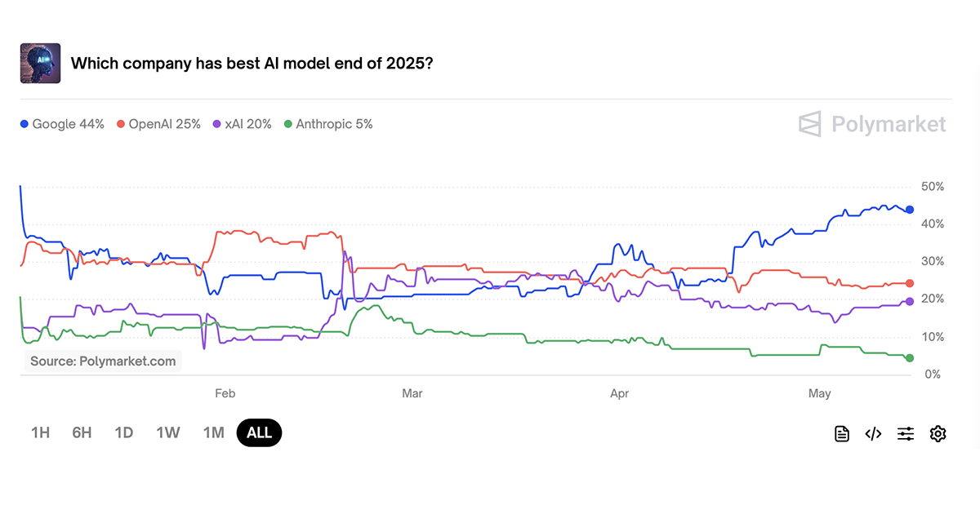Switch to the ALL timeframe tab
Screen dimensions: 980x514
[259, 432]
